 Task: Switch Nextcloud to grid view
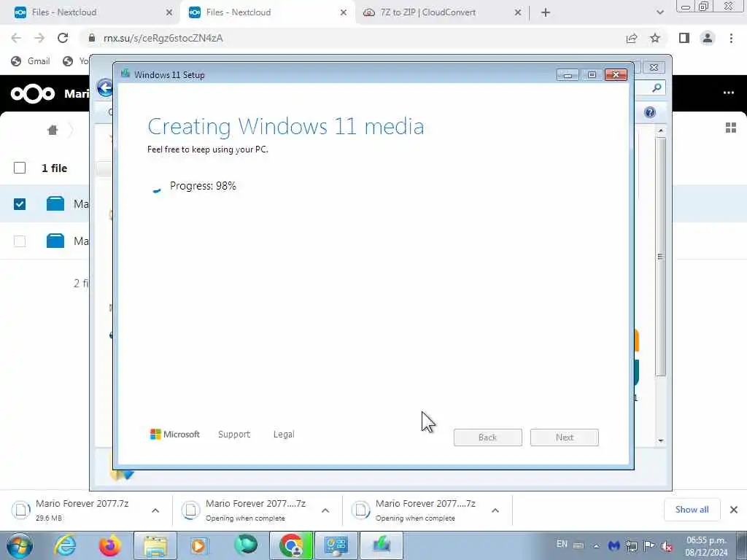coord(731,128)
